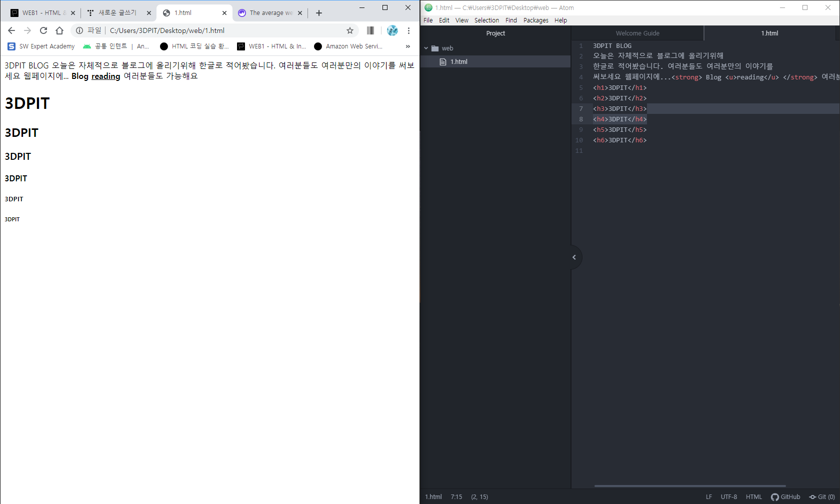840x504 pixels.
Task: Click the horizontal scrollbar in Atom editor
Action: point(690,486)
